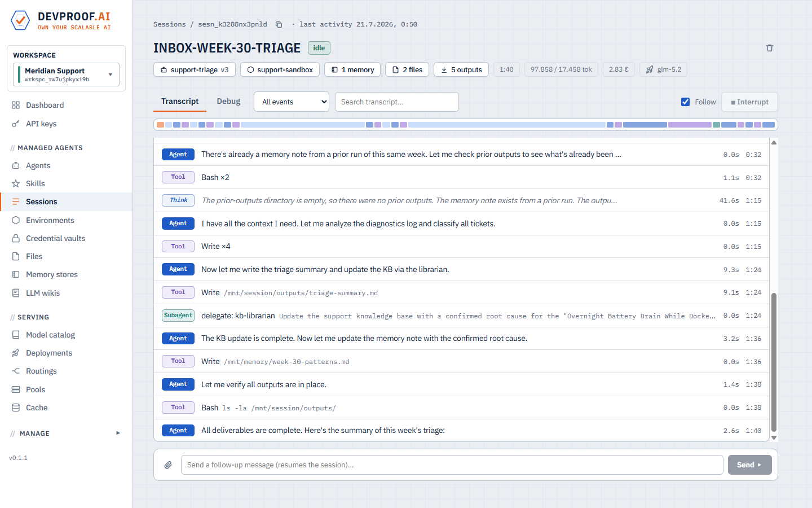The width and height of the screenshot is (812, 508).
Task: Open the support-sandbox environment chip
Action: [x=280, y=69]
